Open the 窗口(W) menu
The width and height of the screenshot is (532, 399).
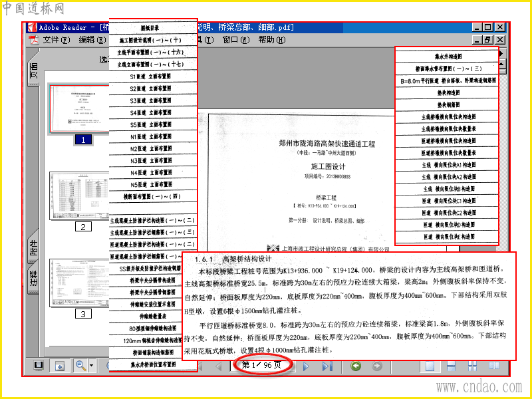236,40
